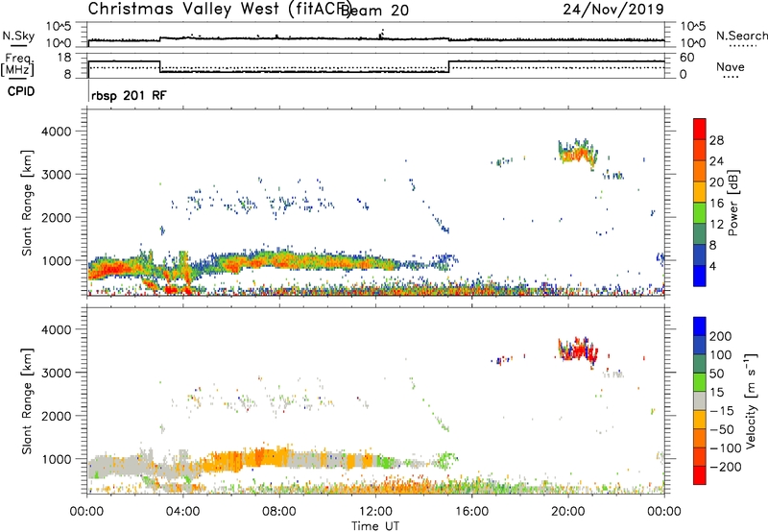Viewport: 768px width, 532px height.
Task: Click the 'CPID' row label
Action: [21, 91]
